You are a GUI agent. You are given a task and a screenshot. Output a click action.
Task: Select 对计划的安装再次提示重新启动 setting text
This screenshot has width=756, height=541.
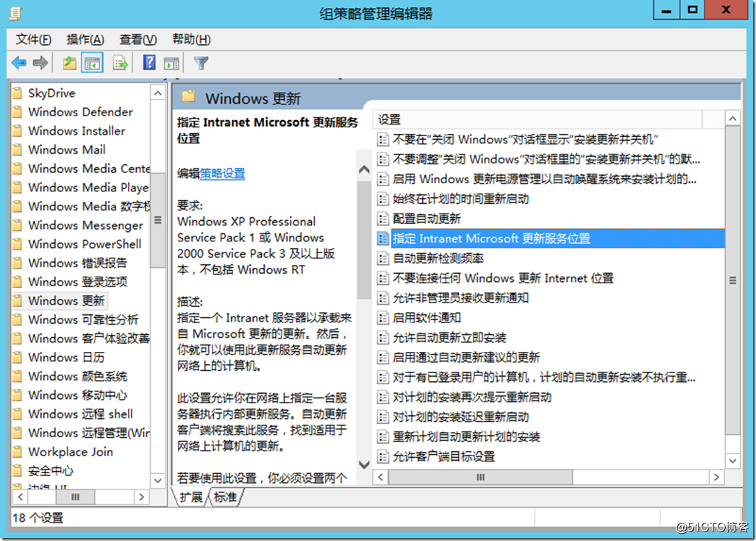[472, 397]
